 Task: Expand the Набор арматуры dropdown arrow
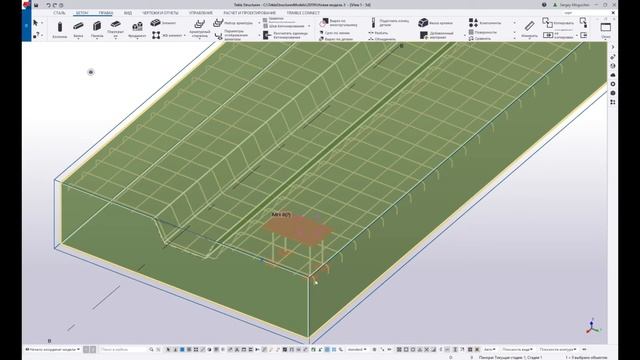tap(259, 23)
